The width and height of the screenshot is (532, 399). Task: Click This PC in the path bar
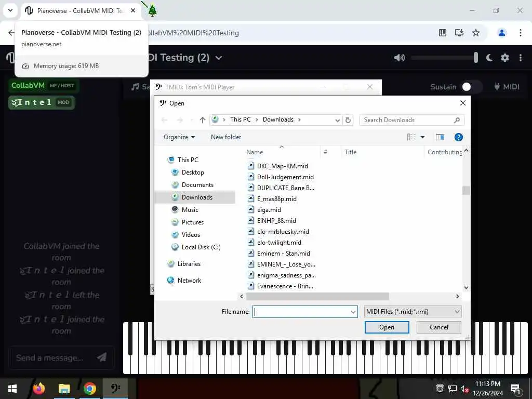[240, 119]
